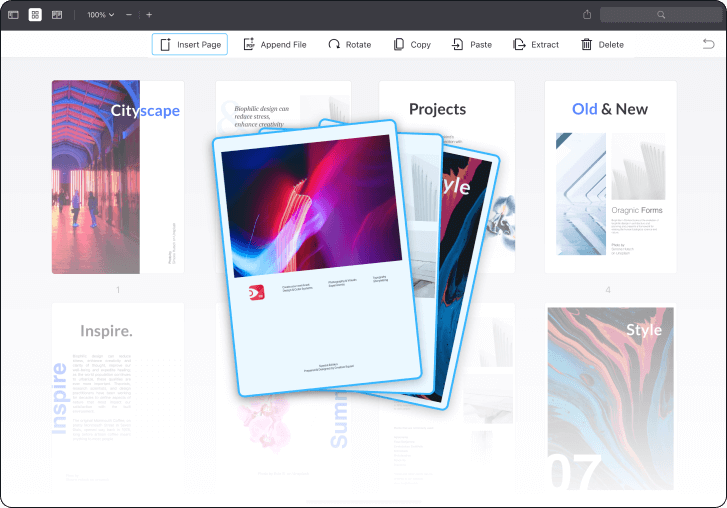
Task: Click the Paste toolbar item
Action: pyautogui.click(x=471, y=45)
